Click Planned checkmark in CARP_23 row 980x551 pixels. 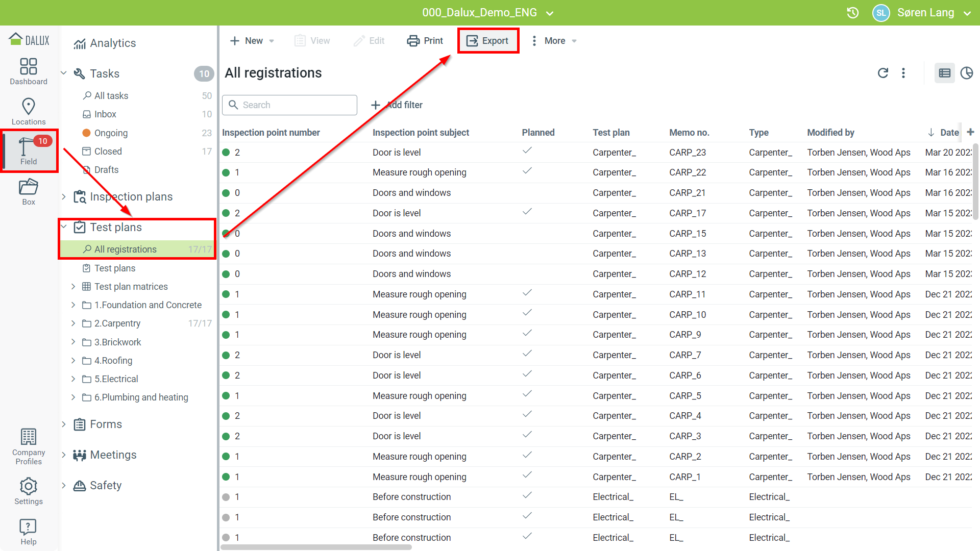pyautogui.click(x=527, y=151)
